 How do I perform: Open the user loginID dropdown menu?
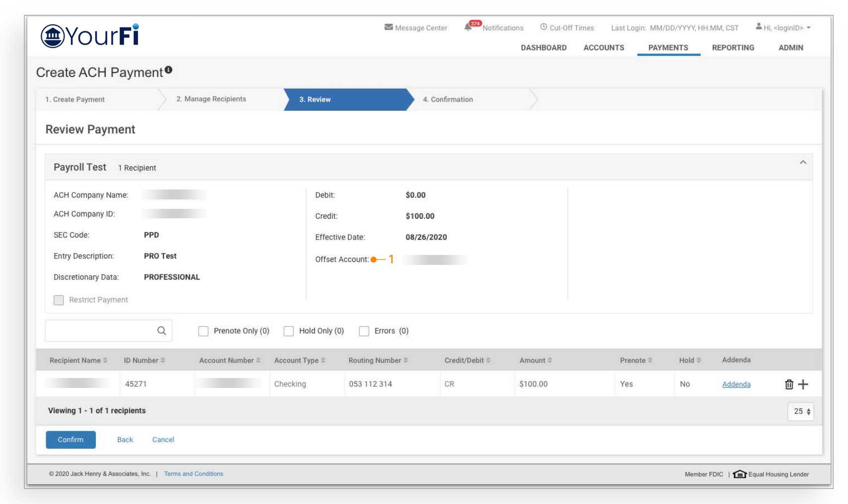click(x=783, y=28)
